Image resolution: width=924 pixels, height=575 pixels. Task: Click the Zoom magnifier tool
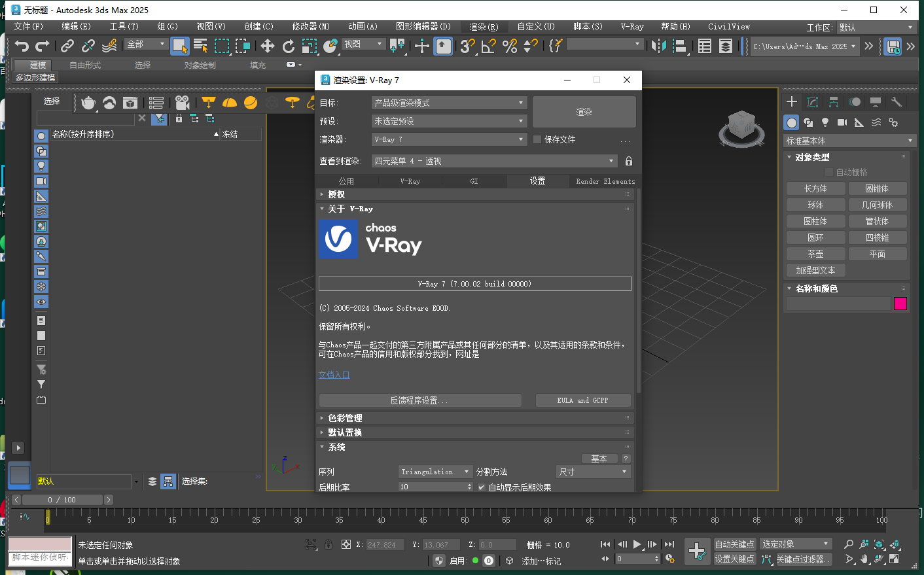click(x=849, y=544)
